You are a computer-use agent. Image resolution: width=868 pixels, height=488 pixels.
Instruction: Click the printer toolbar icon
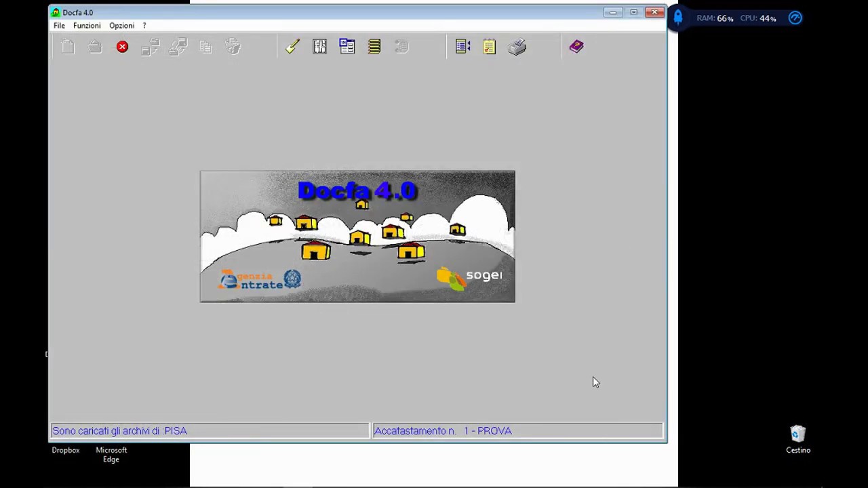pos(517,47)
